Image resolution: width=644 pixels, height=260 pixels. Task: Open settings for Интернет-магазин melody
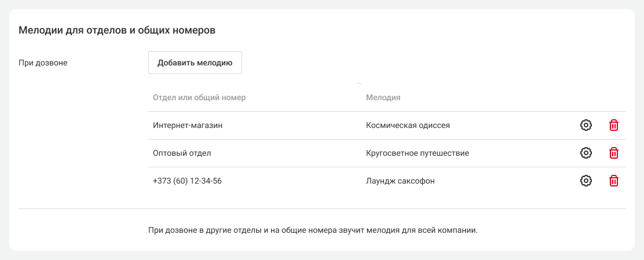tap(586, 125)
